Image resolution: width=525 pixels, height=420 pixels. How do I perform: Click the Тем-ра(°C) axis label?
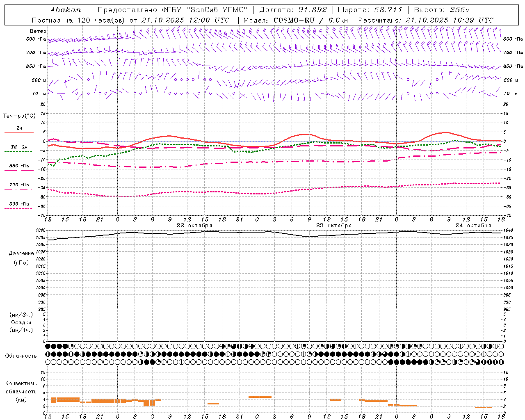pos(19,116)
